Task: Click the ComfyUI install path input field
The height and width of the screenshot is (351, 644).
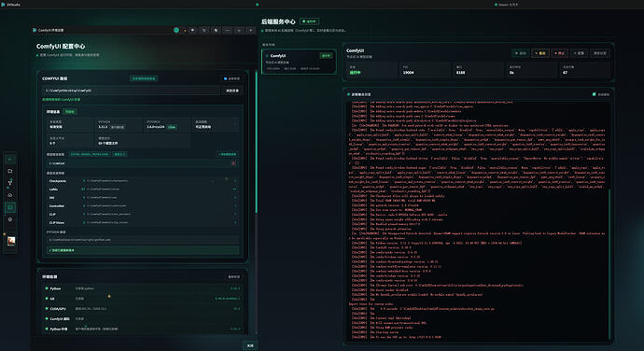Action: (132, 91)
